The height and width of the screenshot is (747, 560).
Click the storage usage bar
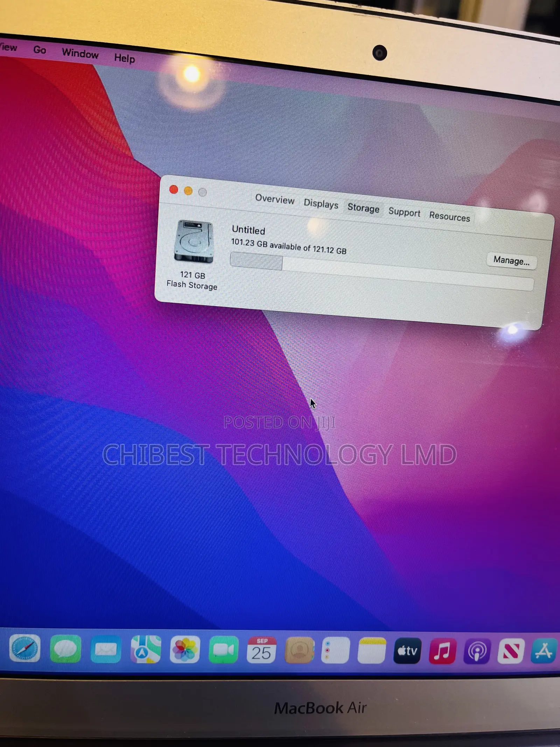coord(381,271)
